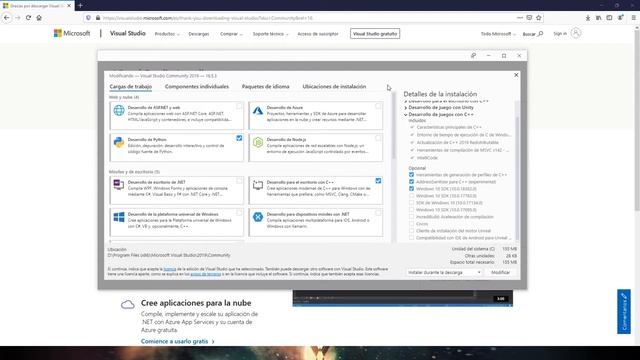Click the Node.js workload hexagon icon
Viewport: 640px width, 360px height.
(258, 142)
